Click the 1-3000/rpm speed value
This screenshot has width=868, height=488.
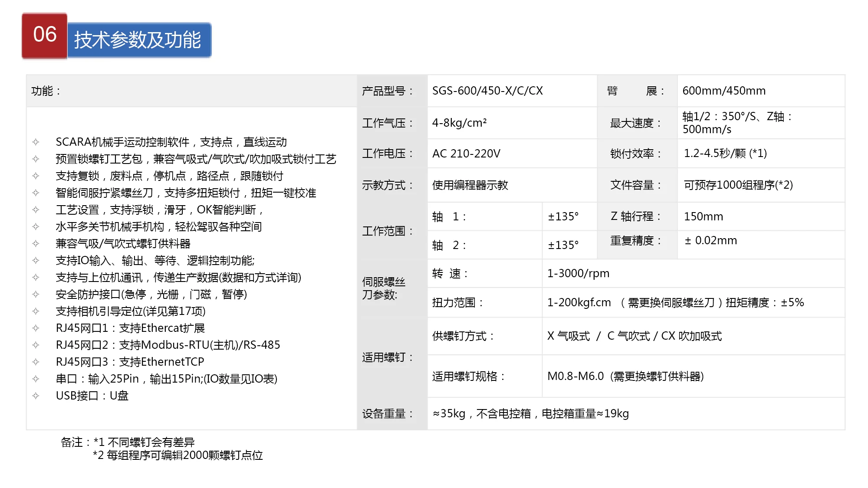578,274
